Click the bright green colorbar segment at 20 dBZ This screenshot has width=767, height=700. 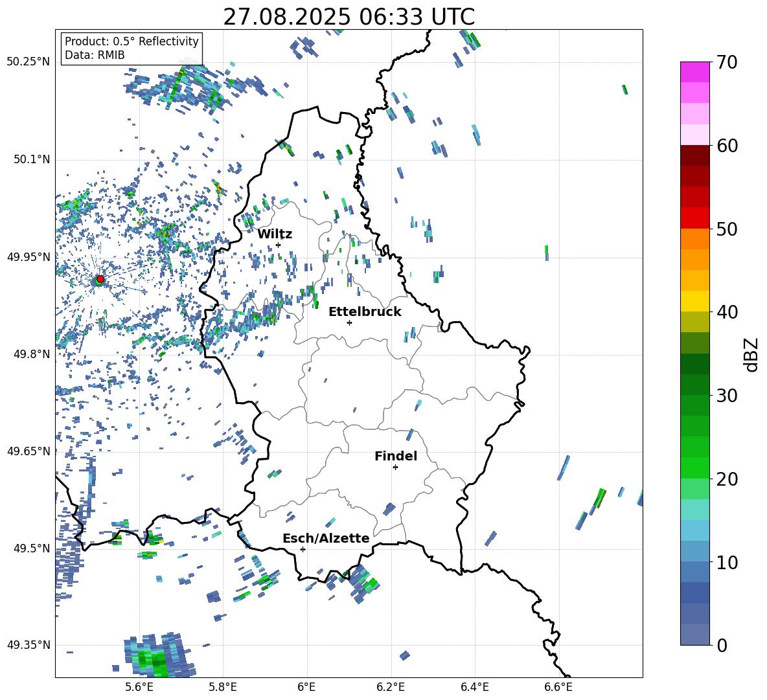point(694,468)
